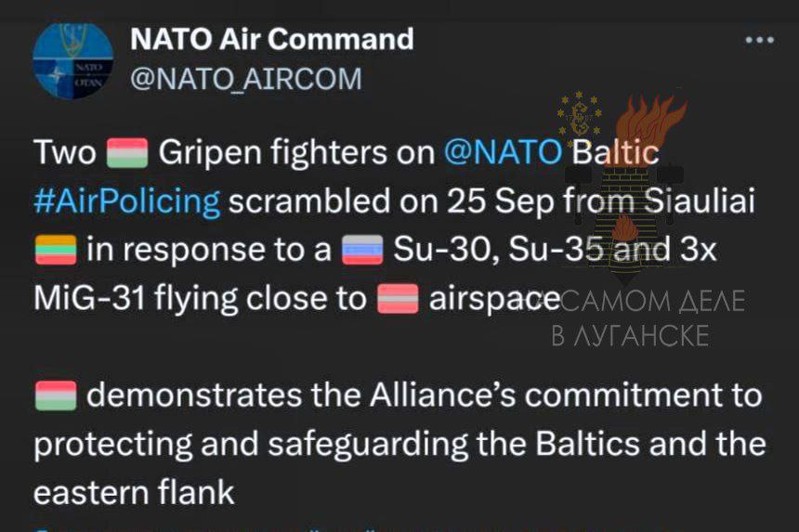Open the NATO Air Command profile avatar
799x532 pixels.
point(72,60)
